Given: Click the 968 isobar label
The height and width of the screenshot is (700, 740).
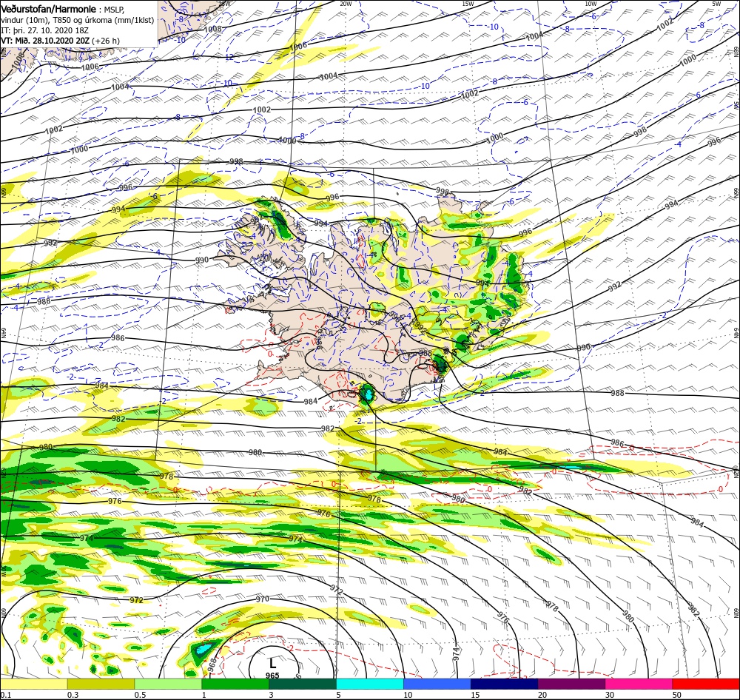Looking at the screenshot, I should coord(212,664).
